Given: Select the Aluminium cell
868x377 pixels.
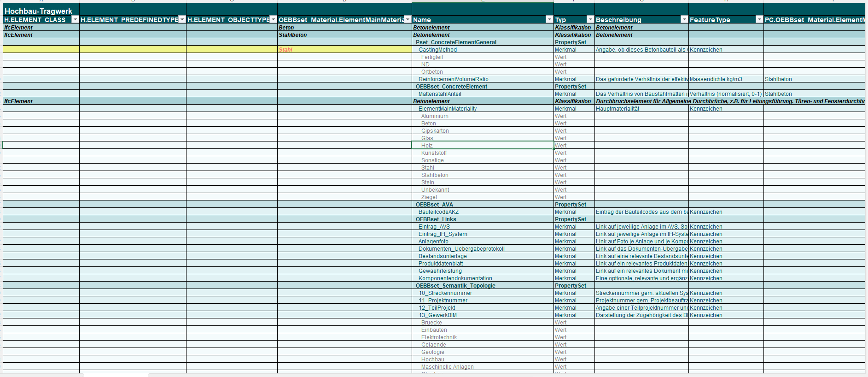Looking at the screenshot, I should pos(483,116).
